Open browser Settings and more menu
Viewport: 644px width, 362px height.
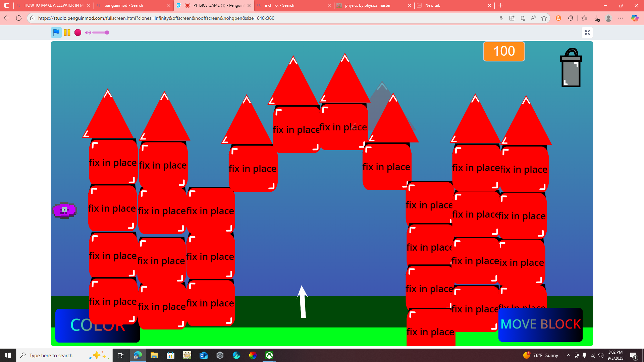[x=621, y=18]
